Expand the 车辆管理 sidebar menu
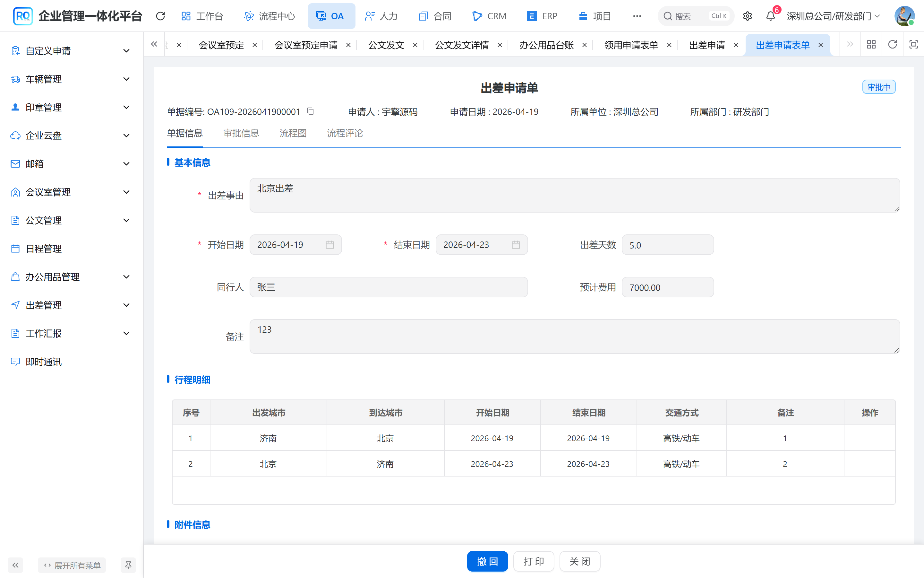The height and width of the screenshot is (578, 924). pos(72,79)
